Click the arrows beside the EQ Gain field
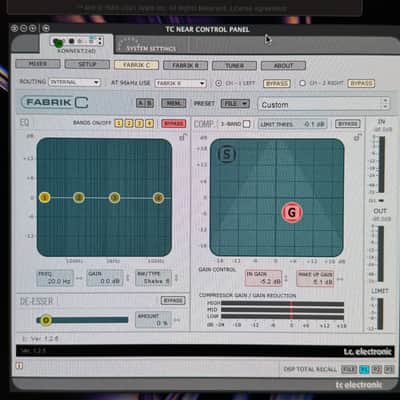 click(127, 278)
